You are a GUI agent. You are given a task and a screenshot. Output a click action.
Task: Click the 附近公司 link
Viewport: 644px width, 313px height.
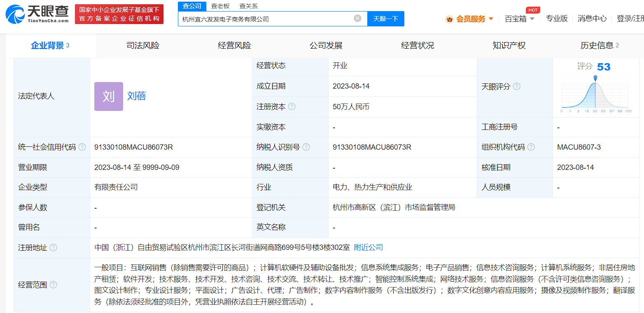coord(369,247)
